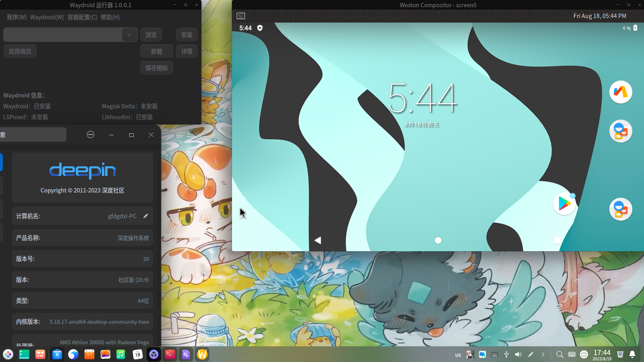Tap the Android back navigation button
The height and width of the screenshot is (362, 644).
click(x=318, y=240)
